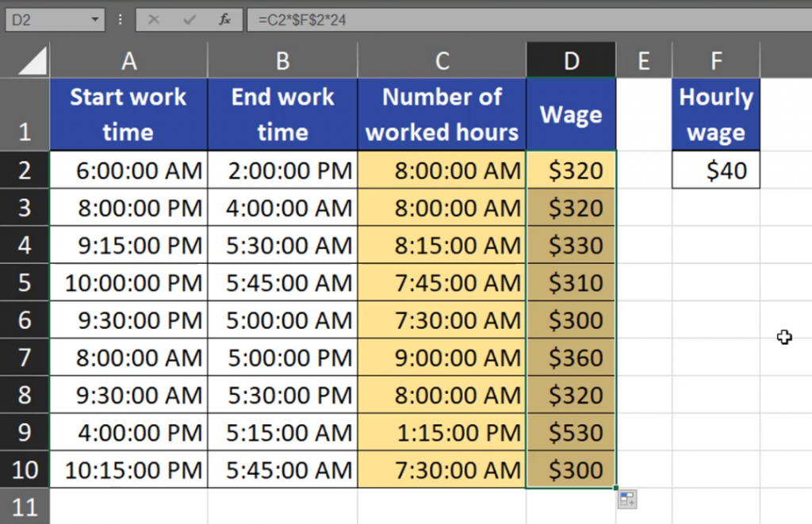This screenshot has width=812, height=524.
Task: Select row 1 by clicking its row header
Action: 25,113
